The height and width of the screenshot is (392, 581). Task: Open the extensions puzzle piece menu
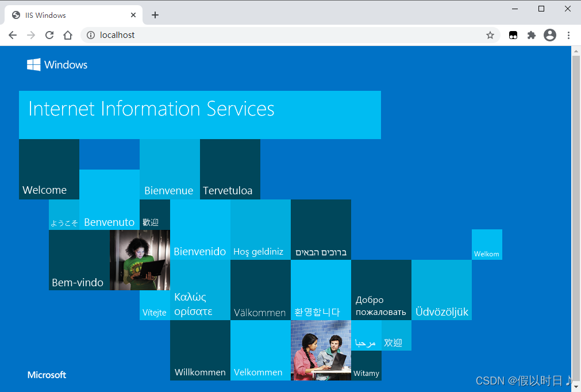(532, 35)
